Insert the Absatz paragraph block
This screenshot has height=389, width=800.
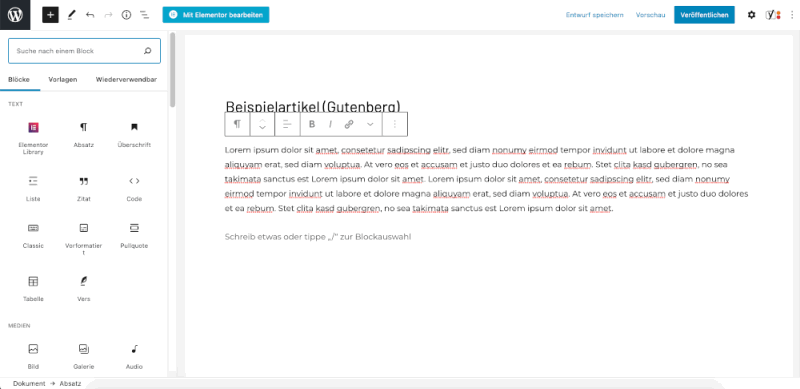click(84, 135)
